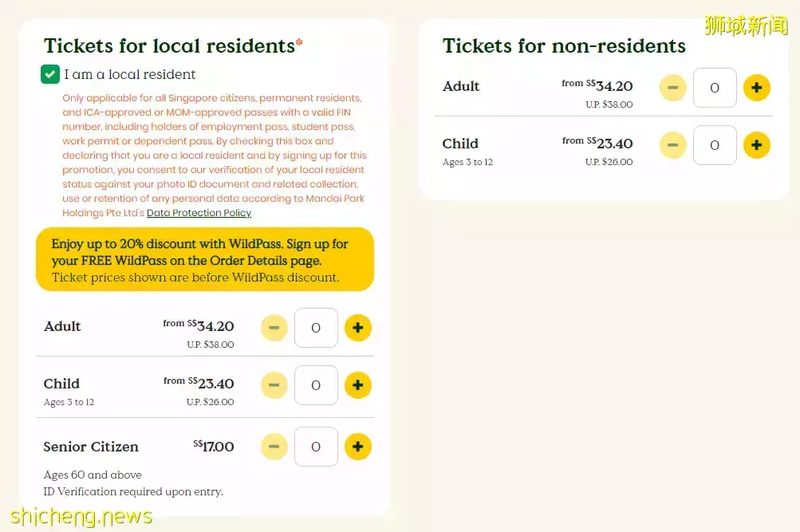Add one local resident Child ticket
The height and width of the screenshot is (532, 800).
click(x=357, y=385)
